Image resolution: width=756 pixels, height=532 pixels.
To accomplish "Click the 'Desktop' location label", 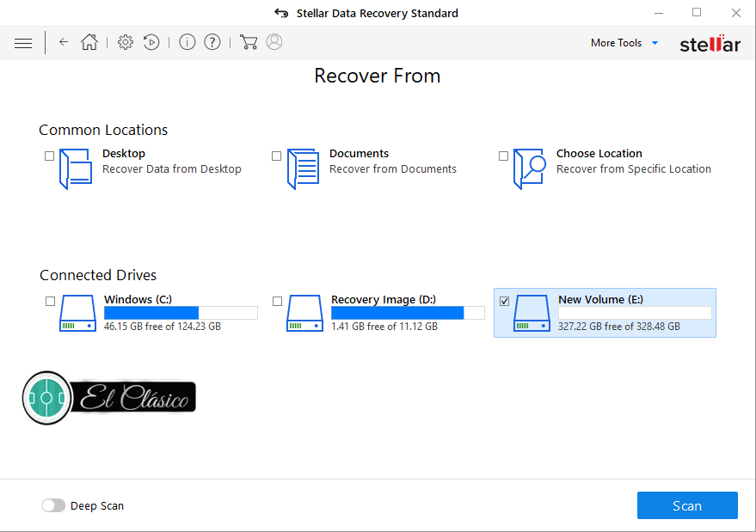I will (x=124, y=153).
